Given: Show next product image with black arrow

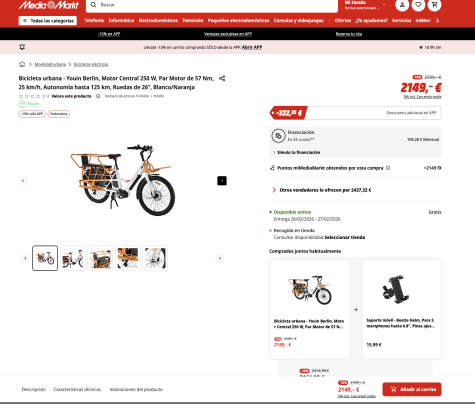Looking at the screenshot, I should pos(222,180).
